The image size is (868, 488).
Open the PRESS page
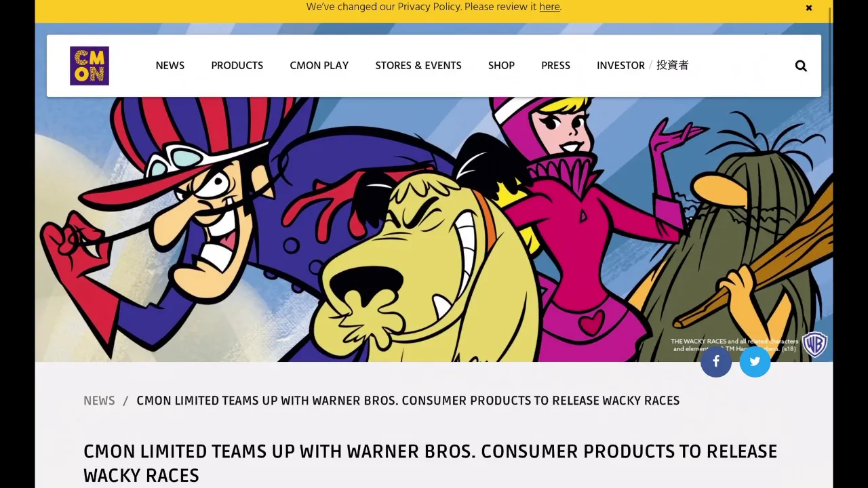point(555,66)
